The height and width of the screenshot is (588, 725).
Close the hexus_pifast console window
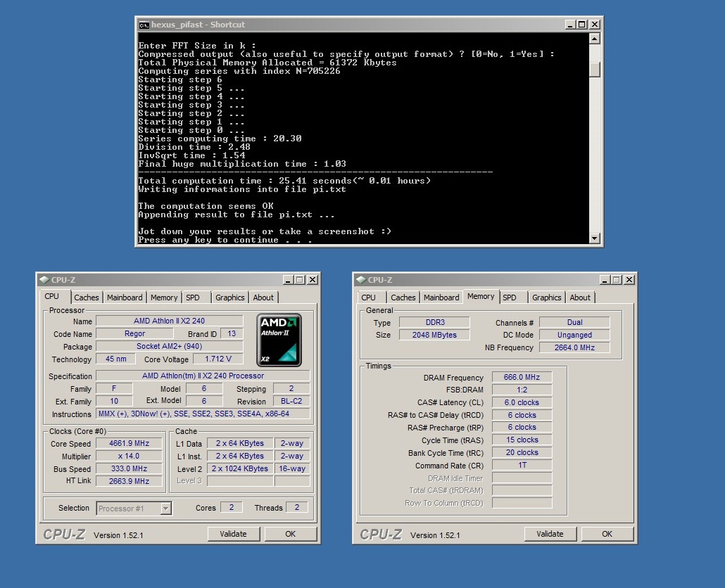pos(595,25)
